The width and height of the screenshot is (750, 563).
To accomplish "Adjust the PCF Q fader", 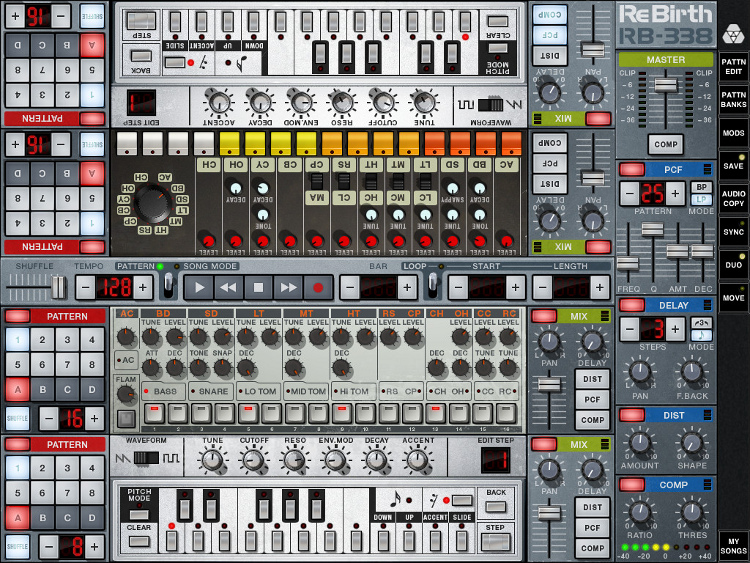I will tap(652, 230).
